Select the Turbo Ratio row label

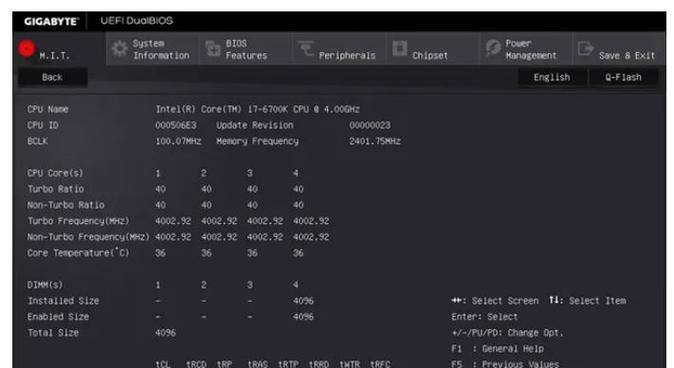(x=56, y=189)
